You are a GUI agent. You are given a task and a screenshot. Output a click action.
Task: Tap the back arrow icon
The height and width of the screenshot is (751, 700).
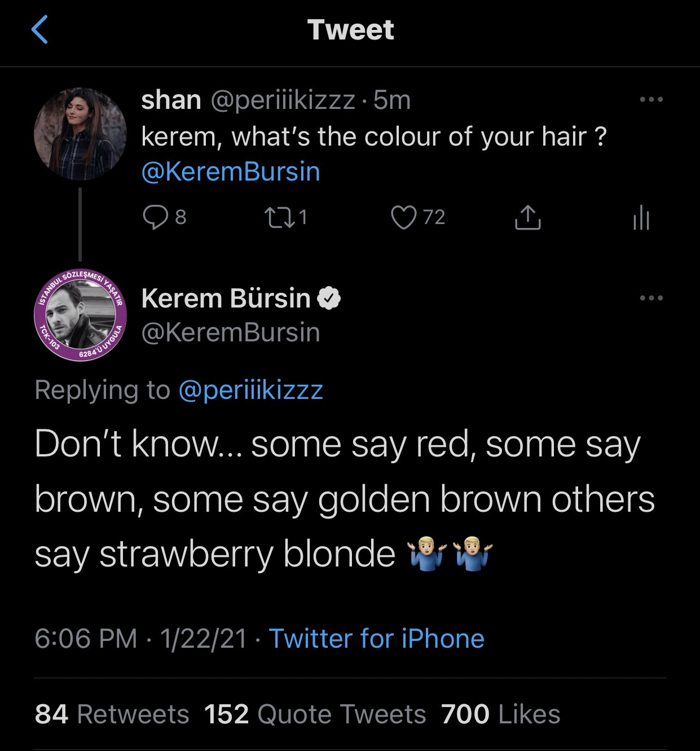click(39, 30)
